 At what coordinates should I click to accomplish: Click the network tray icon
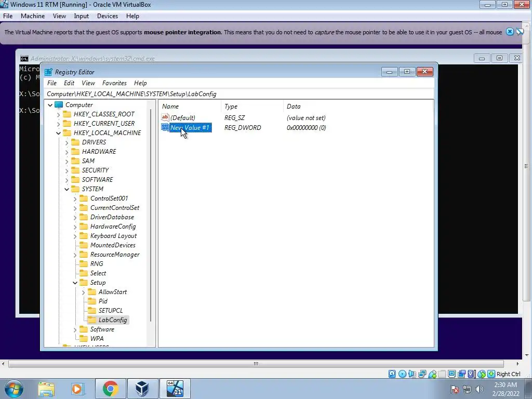(x=467, y=389)
